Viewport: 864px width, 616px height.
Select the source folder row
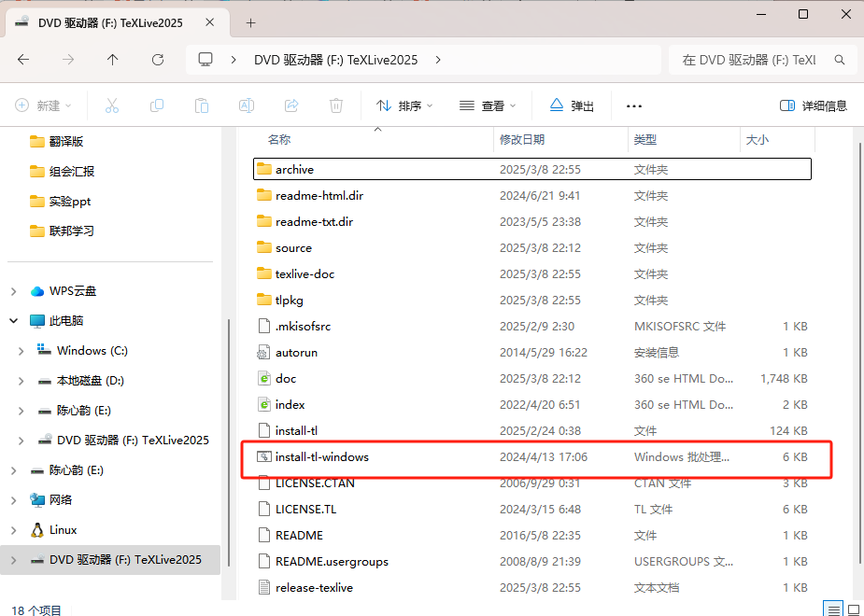[x=532, y=247]
